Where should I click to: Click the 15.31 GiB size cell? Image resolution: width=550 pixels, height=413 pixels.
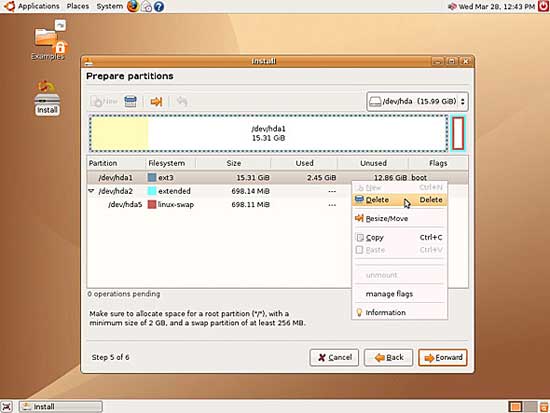pos(253,178)
